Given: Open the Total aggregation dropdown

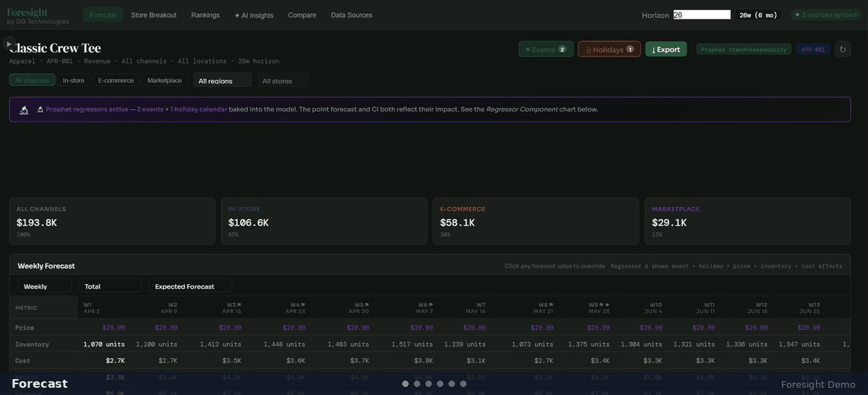Looking at the screenshot, I should 110,286.
